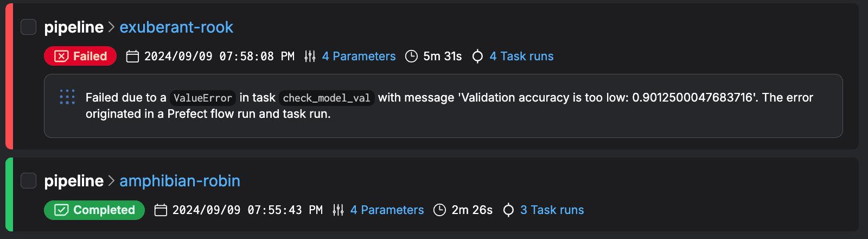Click the dotted icon in failure summary
Viewport: 868px width, 239px height.
pyautogui.click(x=67, y=97)
